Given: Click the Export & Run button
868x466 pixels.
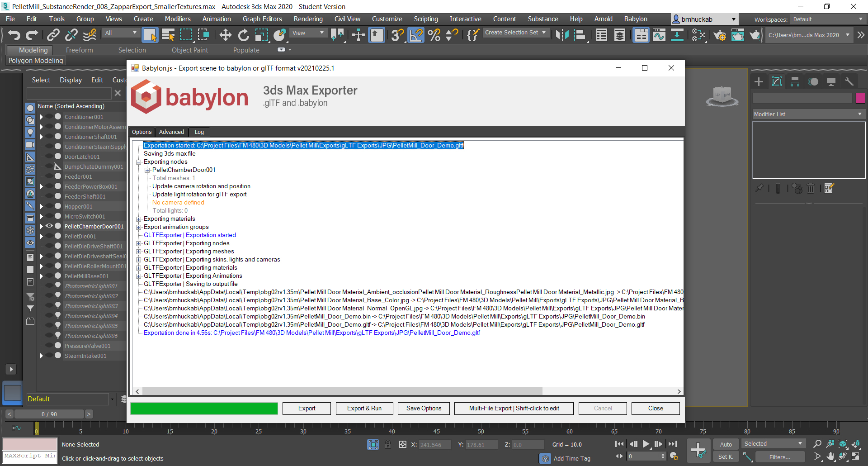Looking at the screenshot, I should (364, 408).
